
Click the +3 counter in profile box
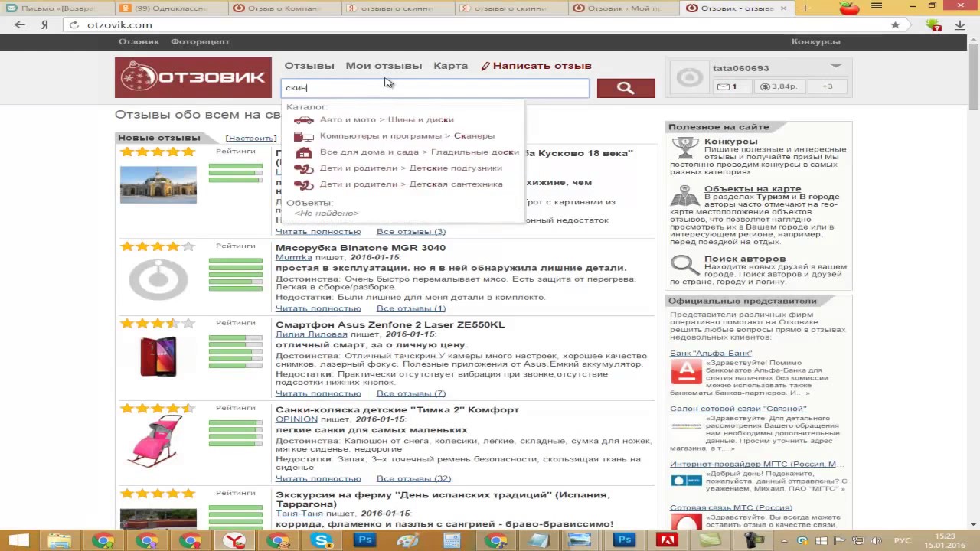pyautogui.click(x=827, y=86)
